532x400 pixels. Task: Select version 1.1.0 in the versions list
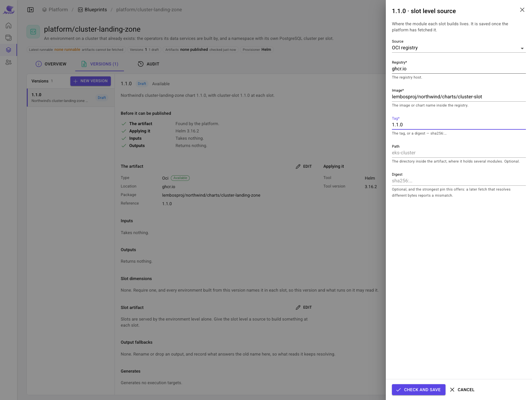pos(71,98)
